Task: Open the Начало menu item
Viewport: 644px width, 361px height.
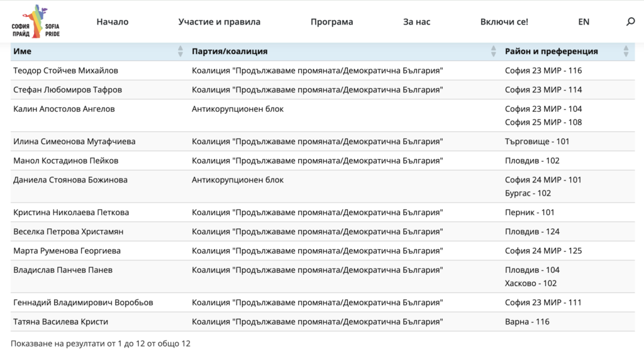Action: tap(113, 22)
